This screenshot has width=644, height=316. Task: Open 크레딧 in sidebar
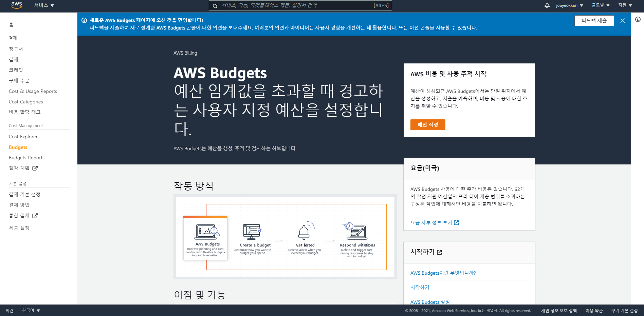click(16, 70)
